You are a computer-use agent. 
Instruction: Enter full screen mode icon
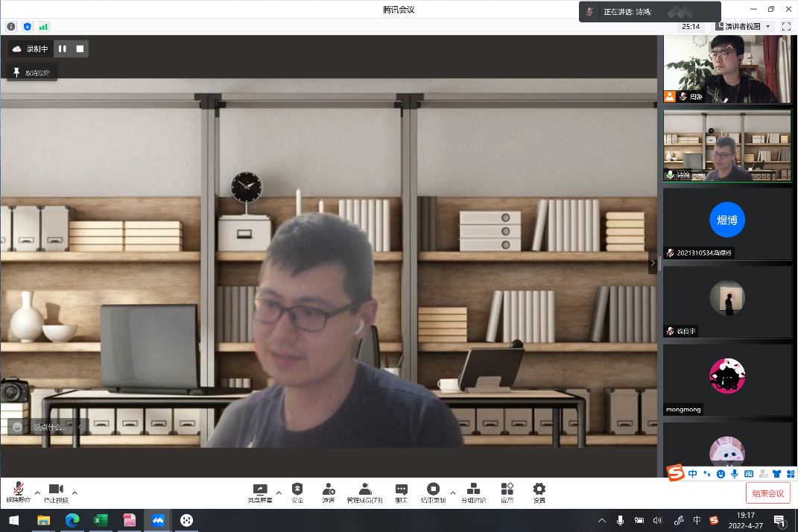coord(786,26)
